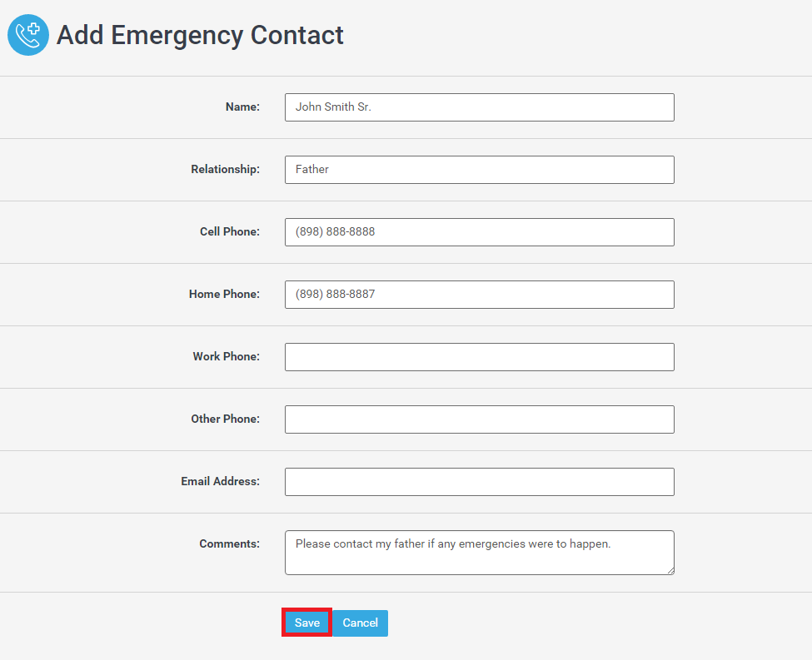812x660 pixels.
Task: Click the Comments: label
Action: (x=229, y=543)
